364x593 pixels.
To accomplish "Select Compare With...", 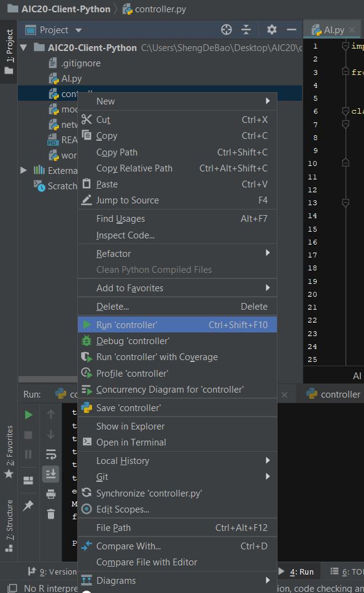I will 177,546.
